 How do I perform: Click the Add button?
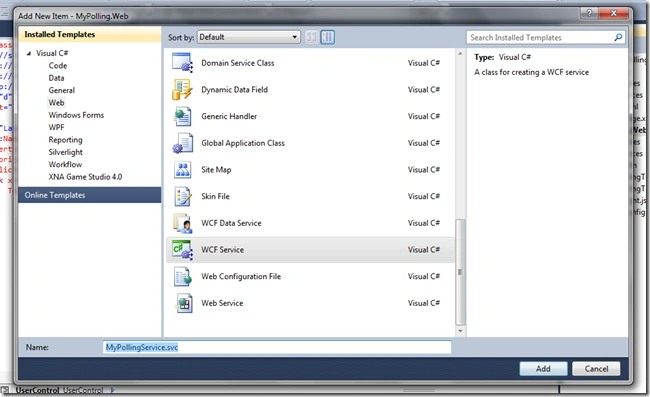point(543,368)
